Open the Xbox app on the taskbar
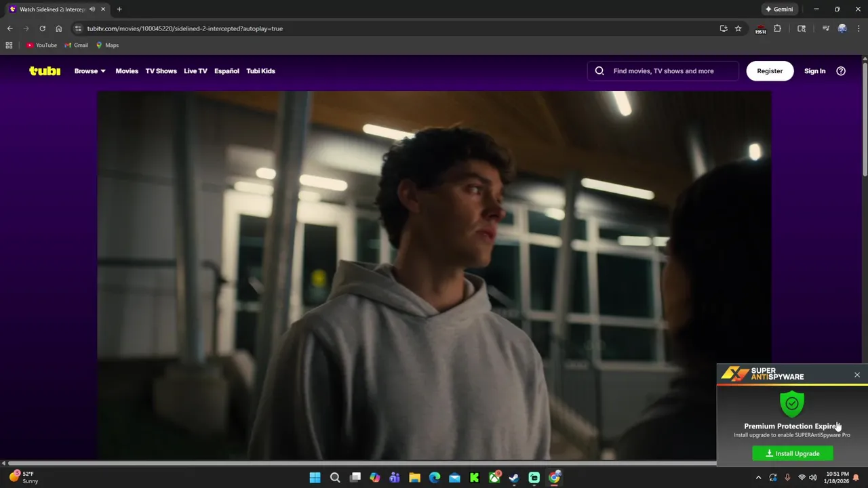Screen dimensions: 868x488 494,478
